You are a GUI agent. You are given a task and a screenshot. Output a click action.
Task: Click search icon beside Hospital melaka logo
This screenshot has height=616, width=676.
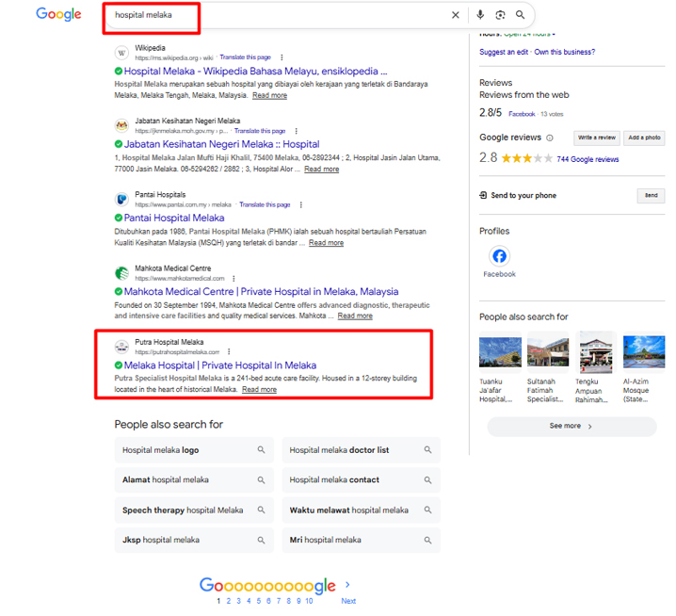click(261, 450)
